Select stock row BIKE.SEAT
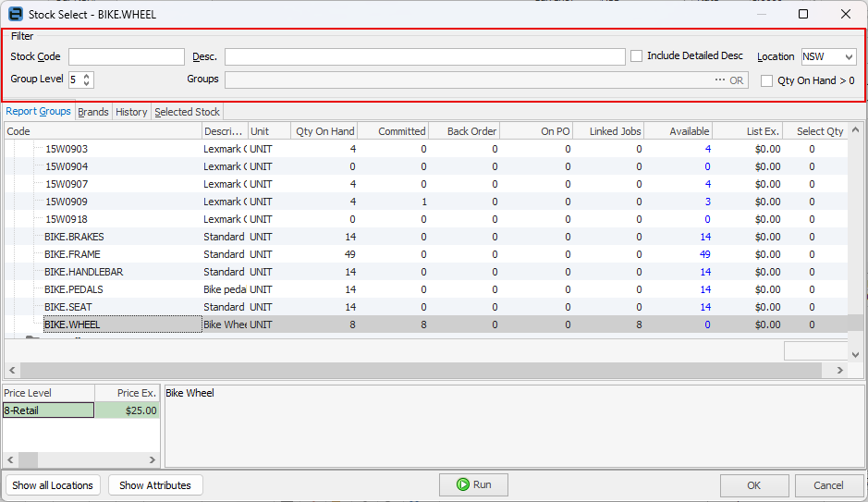 [426, 307]
